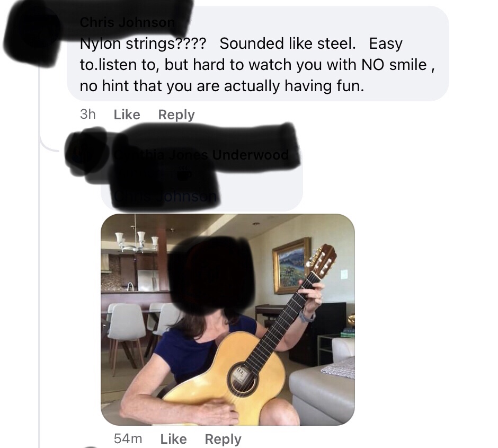
Task: Open the tagged Chris Johnson mention in reply
Action: (165, 196)
